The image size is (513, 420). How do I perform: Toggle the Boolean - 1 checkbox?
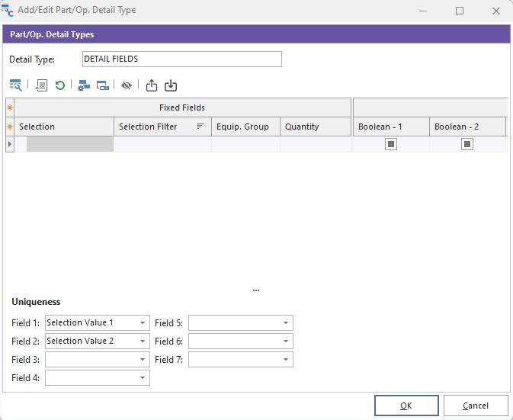[x=391, y=144]
